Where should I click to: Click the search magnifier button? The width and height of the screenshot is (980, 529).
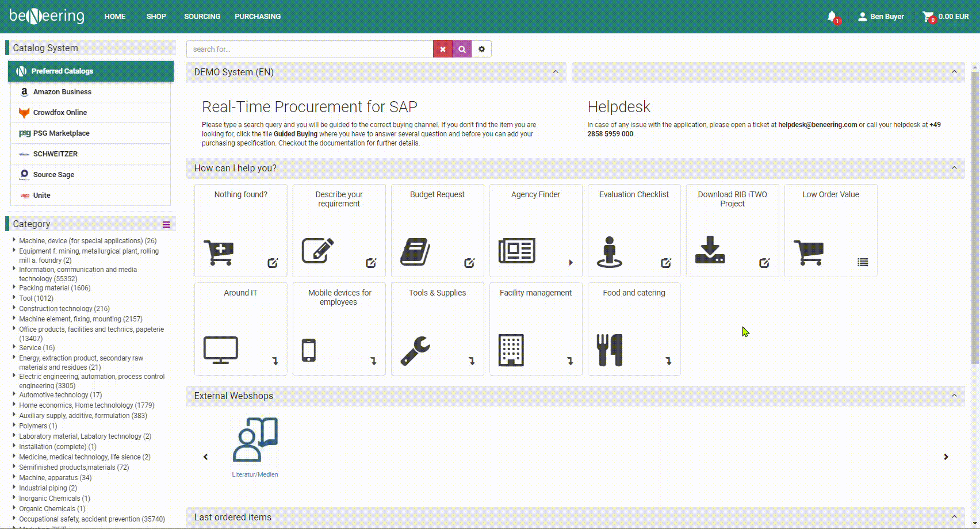click(x=462, y=49)
